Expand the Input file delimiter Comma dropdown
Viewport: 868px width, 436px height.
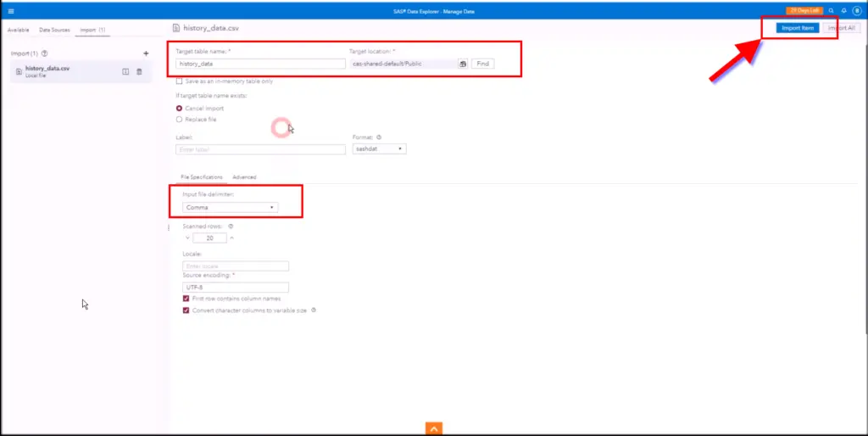point(230,207)
